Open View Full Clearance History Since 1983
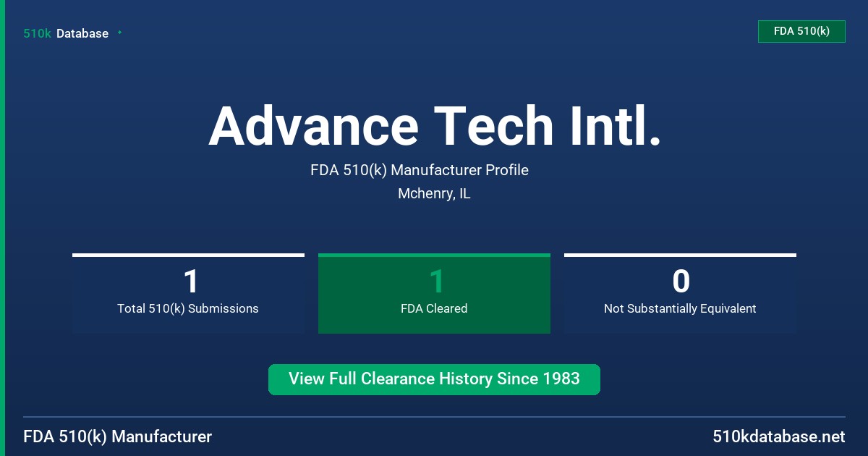Viewport: 868px width, 456px height. 434,379
